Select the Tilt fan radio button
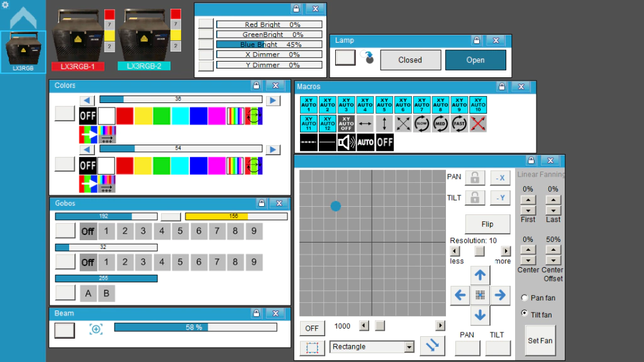 525,313
